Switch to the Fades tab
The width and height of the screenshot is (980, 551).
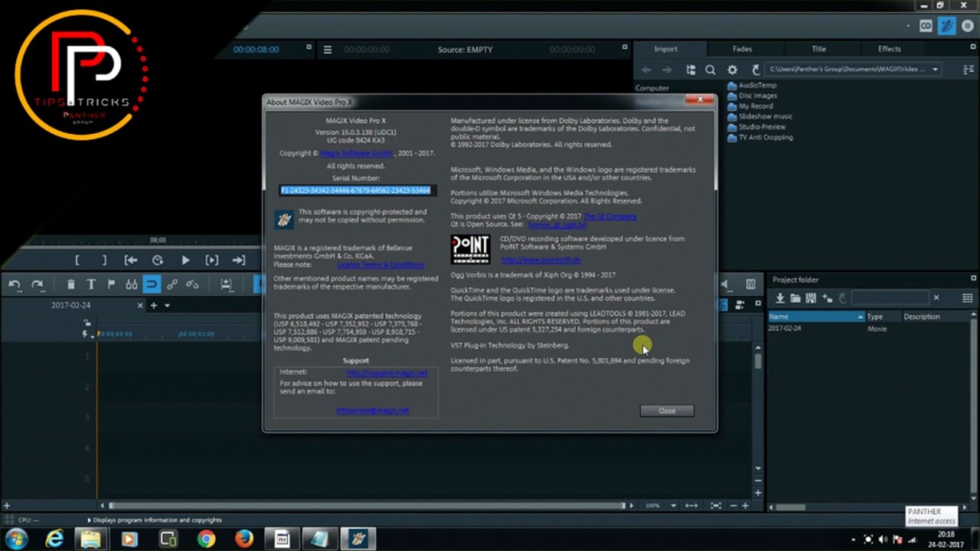tap(742, 49)
